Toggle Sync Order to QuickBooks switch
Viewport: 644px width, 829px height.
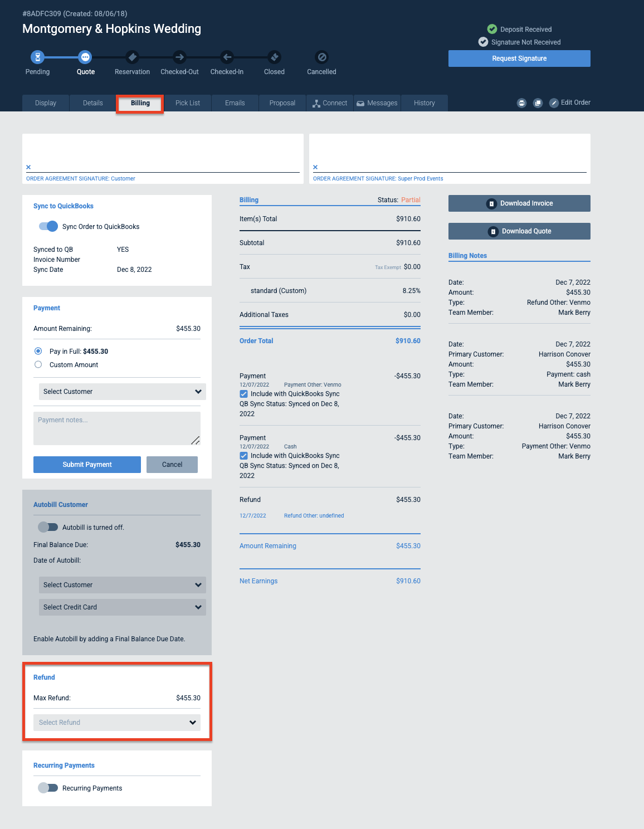click(x=48, y=226)
